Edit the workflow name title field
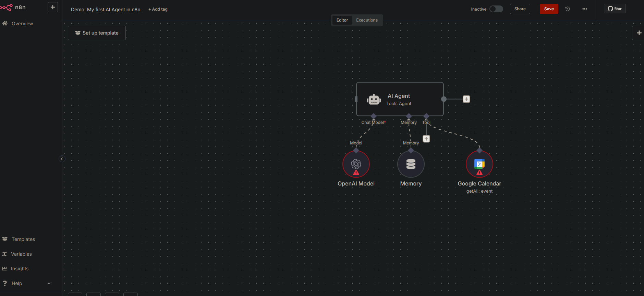The width and height of the screenshot is (644, 296). [106, 10]
